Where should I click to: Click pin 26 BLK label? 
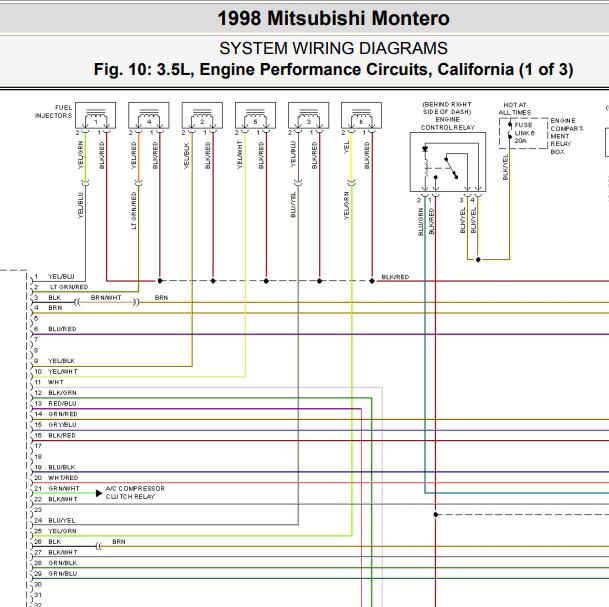click(54, 541)
